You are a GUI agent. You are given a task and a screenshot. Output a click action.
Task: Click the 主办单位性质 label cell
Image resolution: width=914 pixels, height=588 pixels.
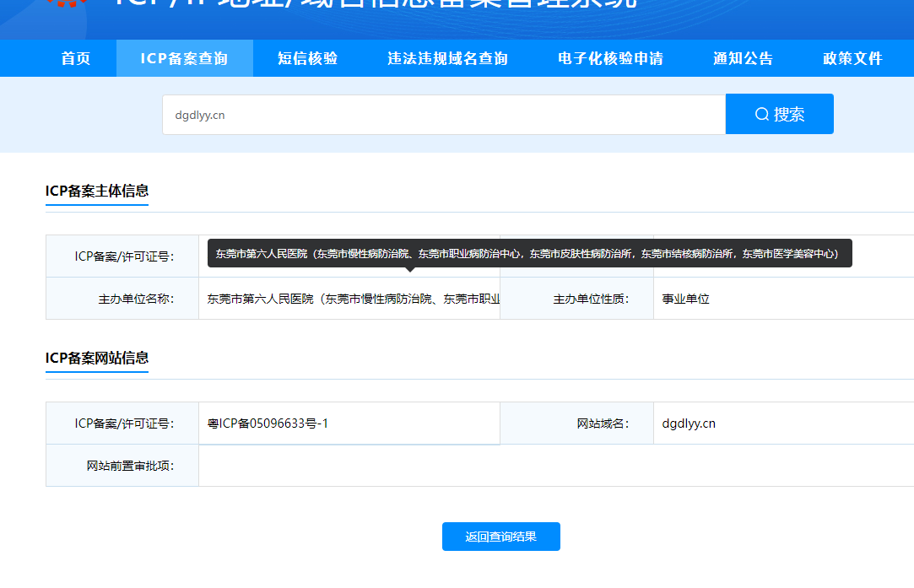pos(576,299)
